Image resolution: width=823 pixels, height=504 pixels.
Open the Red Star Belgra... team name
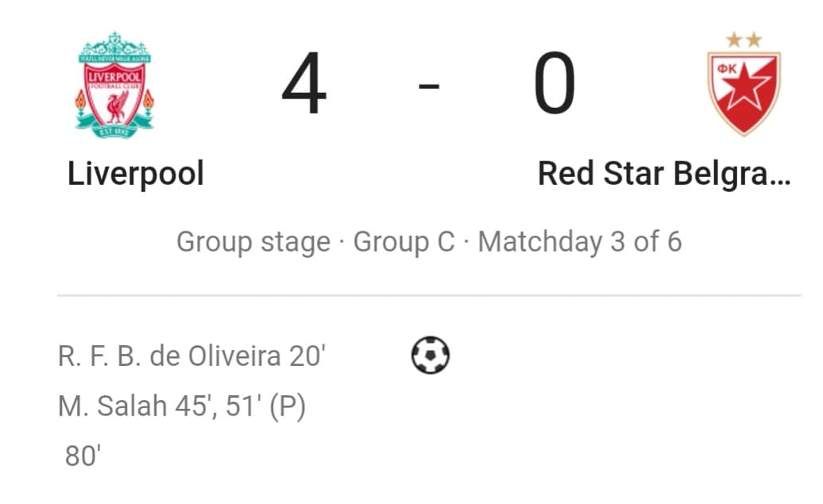[x=664, y=174]
